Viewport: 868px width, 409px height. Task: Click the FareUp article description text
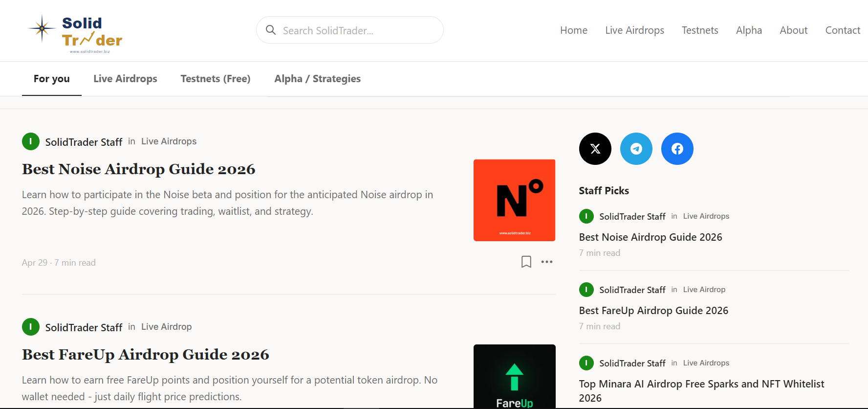tap(230, 388)
